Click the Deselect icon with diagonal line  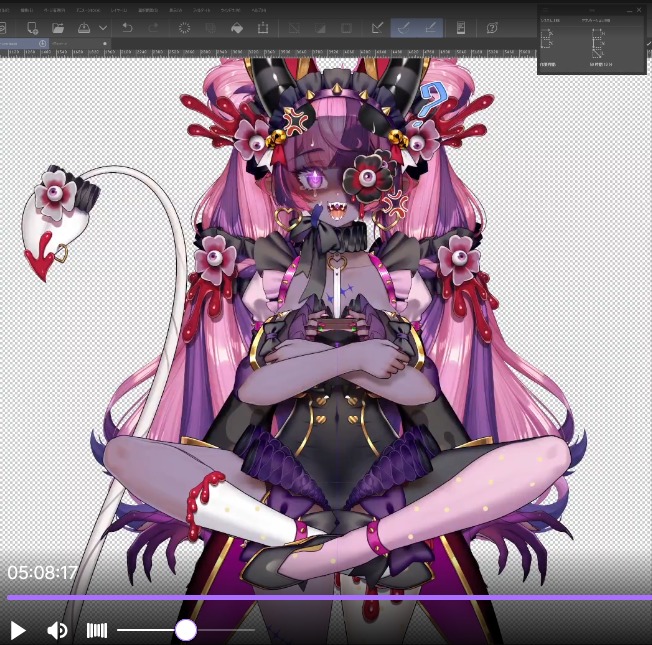pyautogui.click(x=294, y=28)
